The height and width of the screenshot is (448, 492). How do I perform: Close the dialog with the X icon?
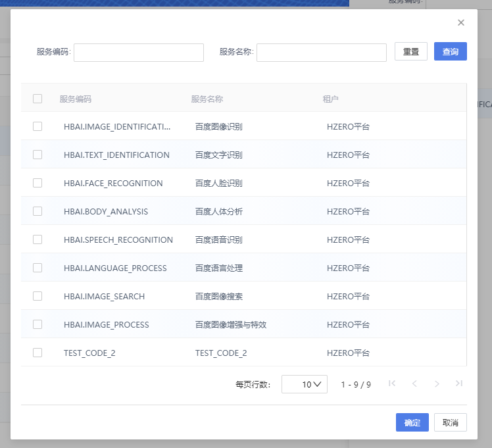[x=460, y=22]
